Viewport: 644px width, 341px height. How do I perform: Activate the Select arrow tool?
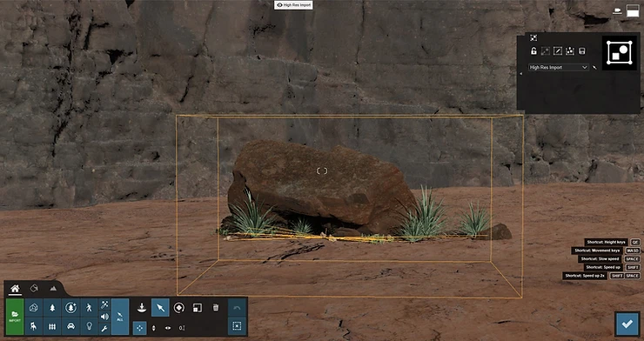[x=160, y=308]
